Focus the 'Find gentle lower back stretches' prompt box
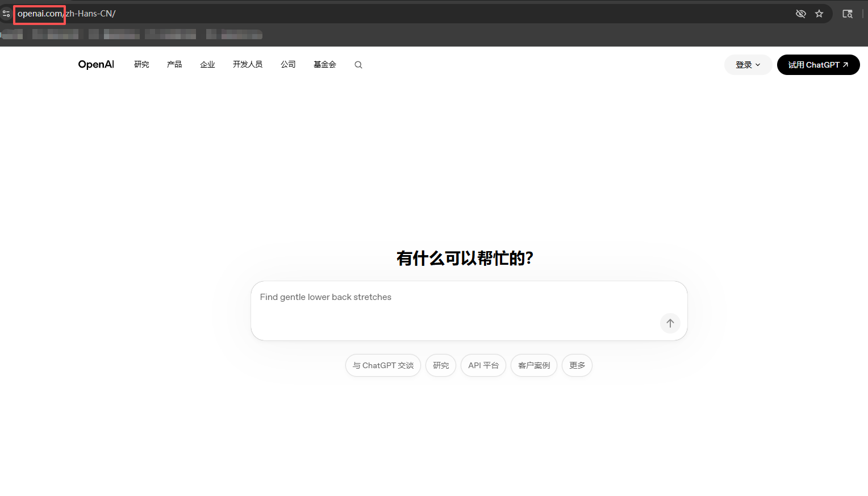Screen dimensions: 868x496 [x=469, y=311]
